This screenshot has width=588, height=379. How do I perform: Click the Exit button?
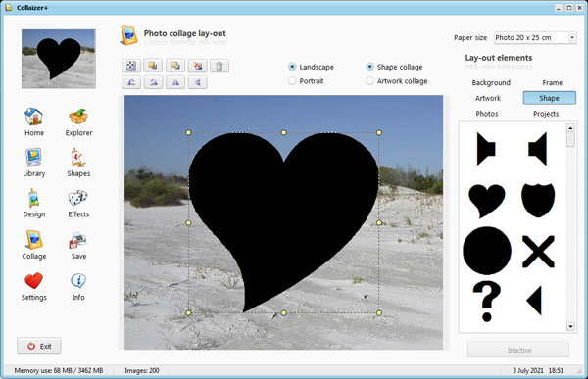[39, 346]
